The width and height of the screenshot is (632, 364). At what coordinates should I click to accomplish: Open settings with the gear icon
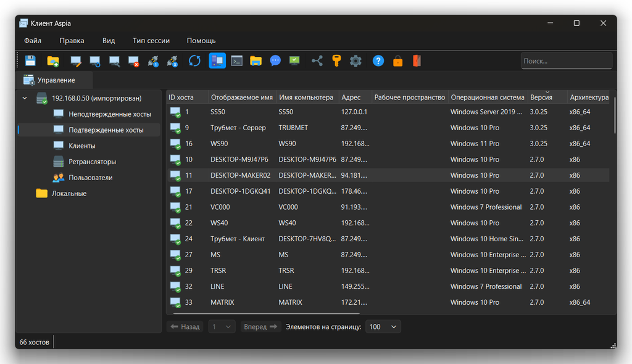(x=355, y=61)
